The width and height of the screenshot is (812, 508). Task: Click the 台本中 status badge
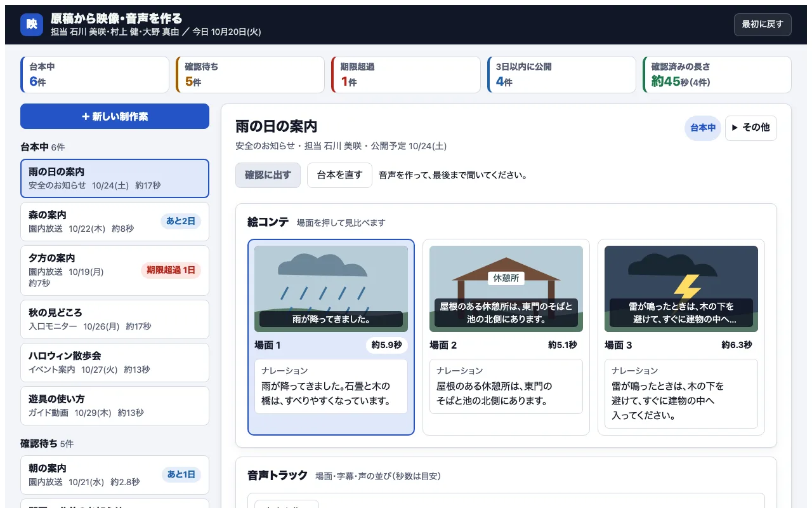pos(703,128)
